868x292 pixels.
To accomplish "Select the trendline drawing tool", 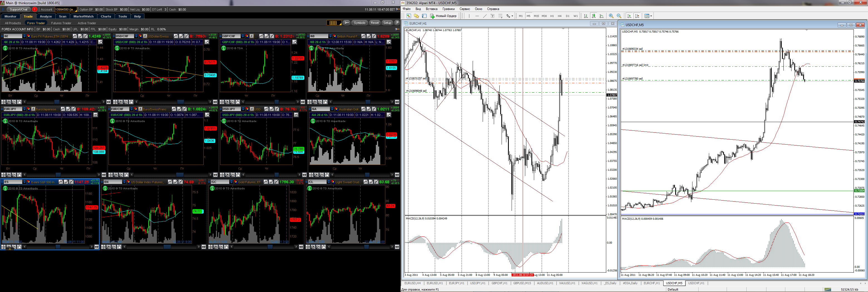I will pos(485,16).
